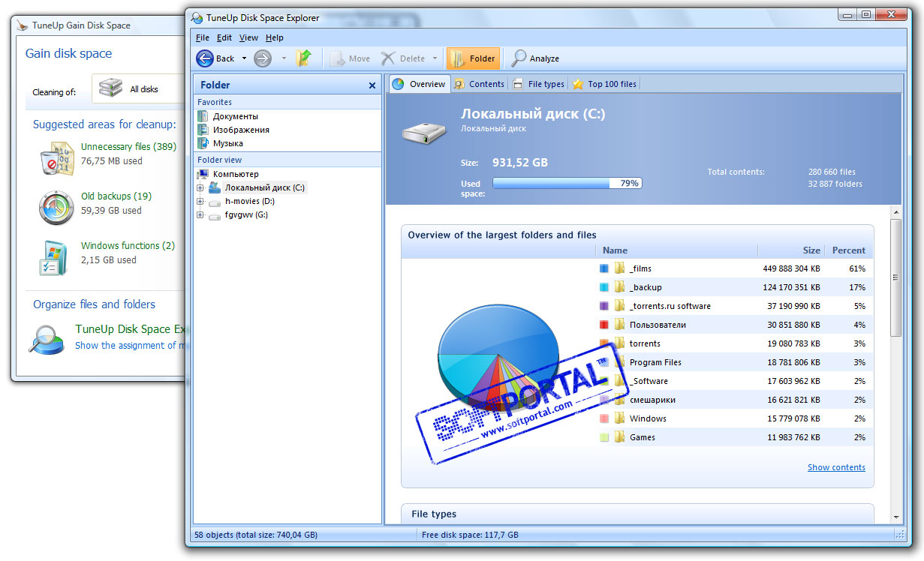Image resolution: width=924 pixels, height=561 pixels.
Task: Click the used space 79% progress bar
Action: 567,183
